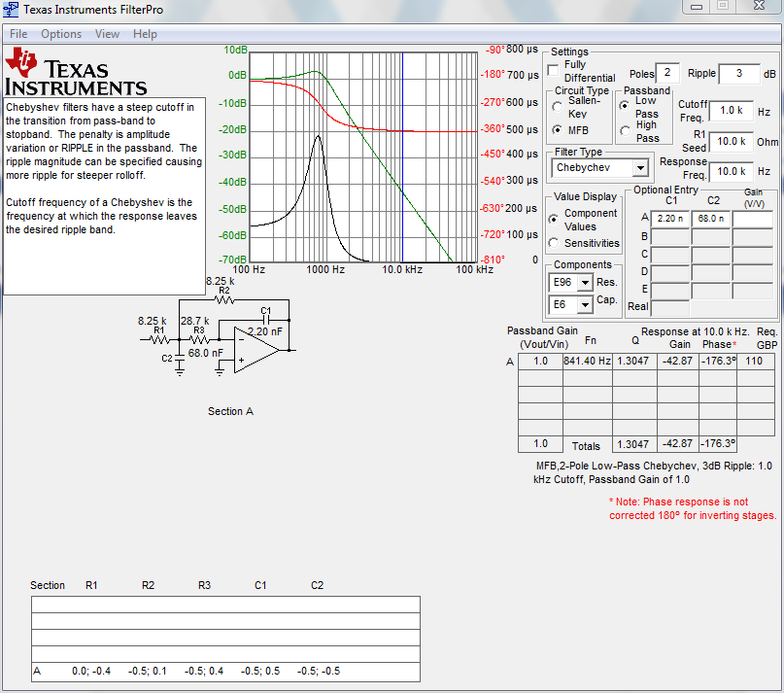Click the Req. GBP value 110

[754, 361]
